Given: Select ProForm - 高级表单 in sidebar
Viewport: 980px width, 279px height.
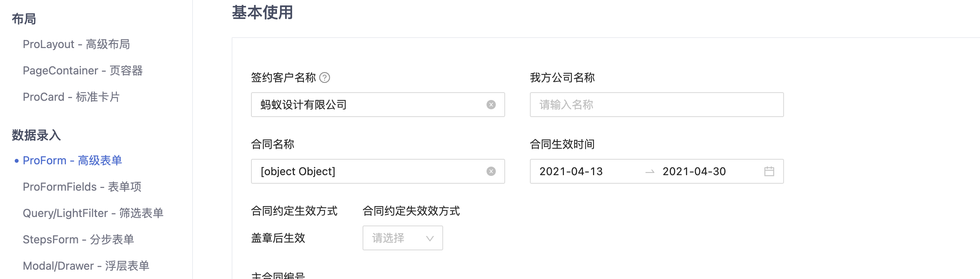Looking at the screenshot, I should pyautogui.click(x=72, y=160).
